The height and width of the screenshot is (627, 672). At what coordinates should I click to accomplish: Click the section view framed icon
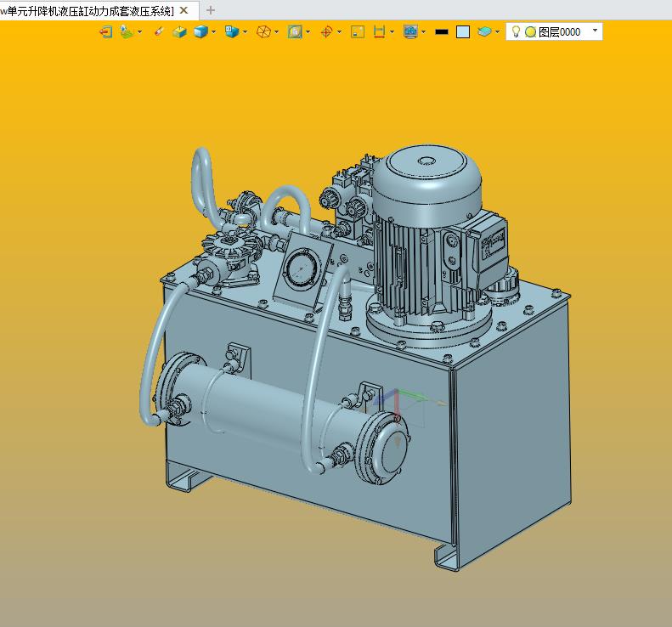pyautogui.click(x=295, y=32)
